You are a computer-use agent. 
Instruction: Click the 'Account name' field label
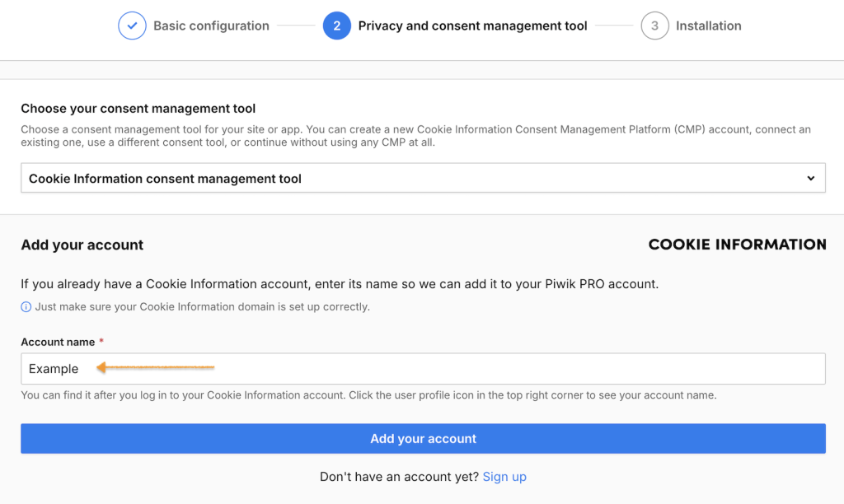point(58,342)
